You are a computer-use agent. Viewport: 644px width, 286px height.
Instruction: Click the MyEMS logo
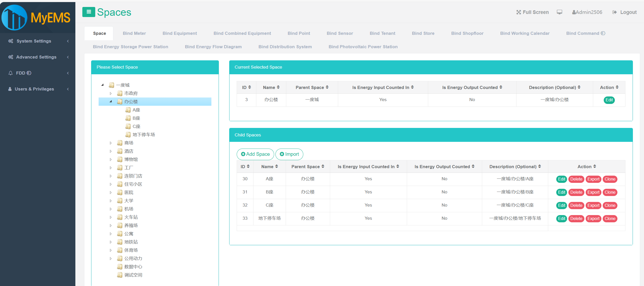pyautogui.click(x=36, y=17)
